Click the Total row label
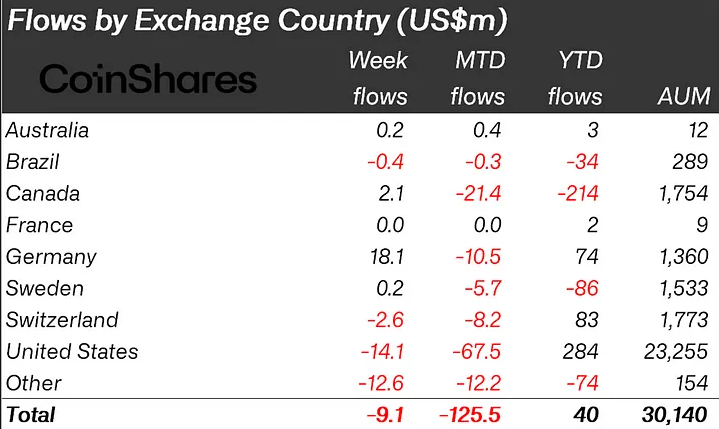719x429 pixels. click(x=31, y=415)
